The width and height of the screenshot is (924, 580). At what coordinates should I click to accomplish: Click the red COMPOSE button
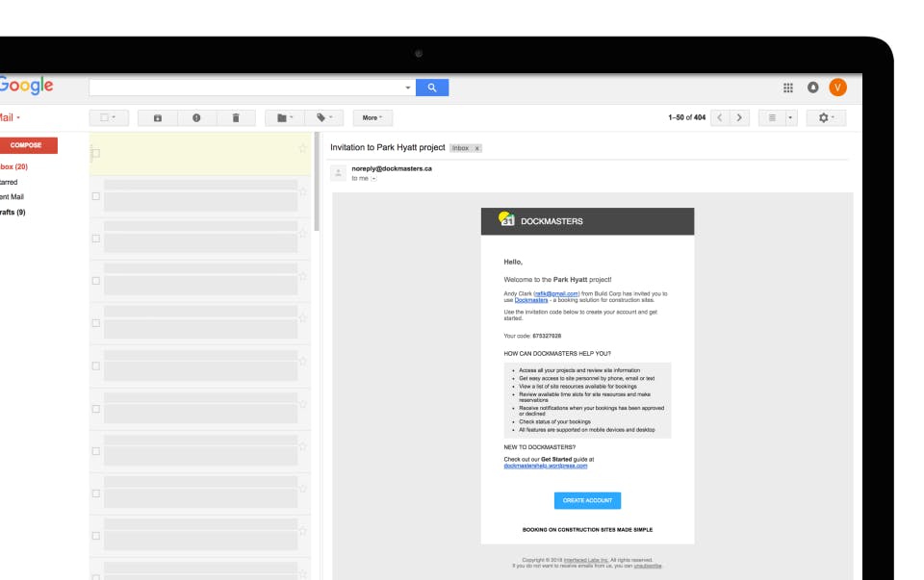pyautogui.click(x=28, y=145)
